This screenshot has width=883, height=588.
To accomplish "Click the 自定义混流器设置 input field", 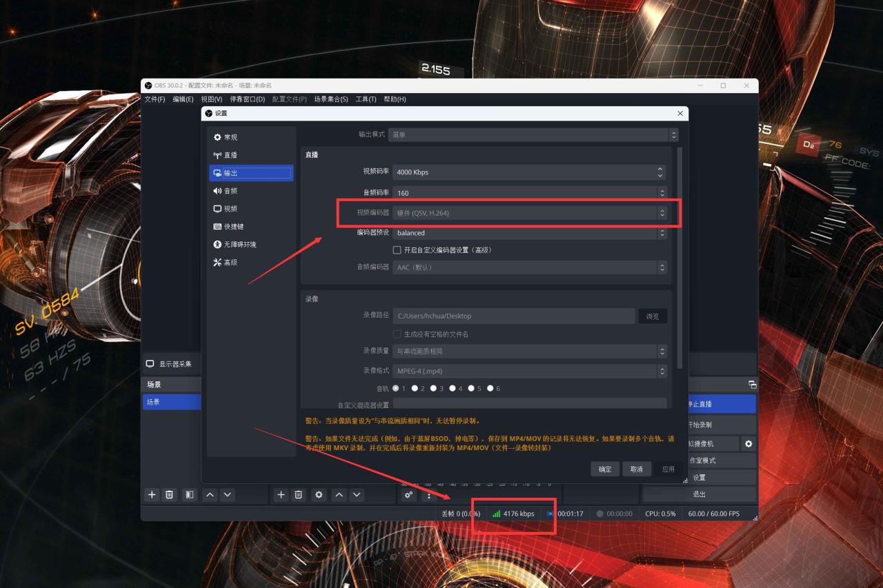I will [530, 404].
